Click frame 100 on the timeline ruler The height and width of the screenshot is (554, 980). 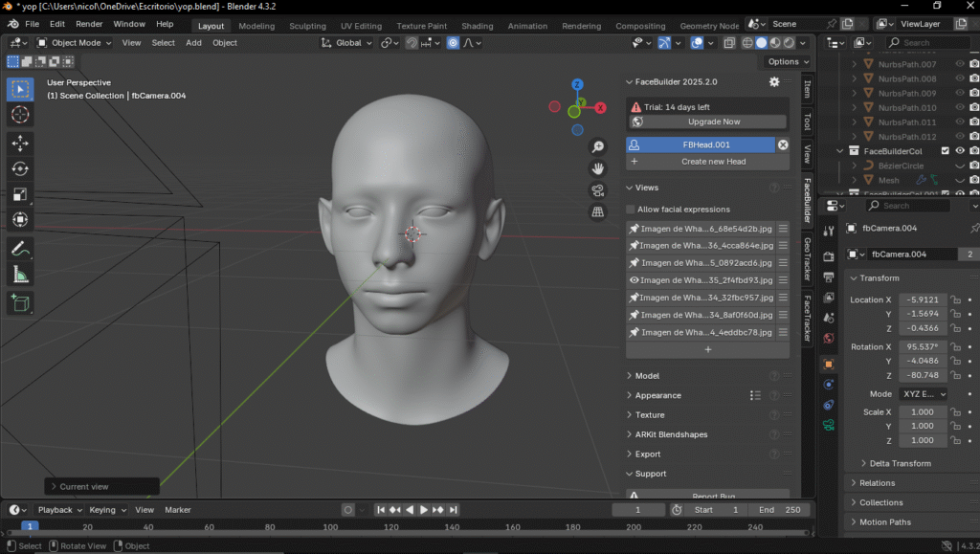point(330,527)
